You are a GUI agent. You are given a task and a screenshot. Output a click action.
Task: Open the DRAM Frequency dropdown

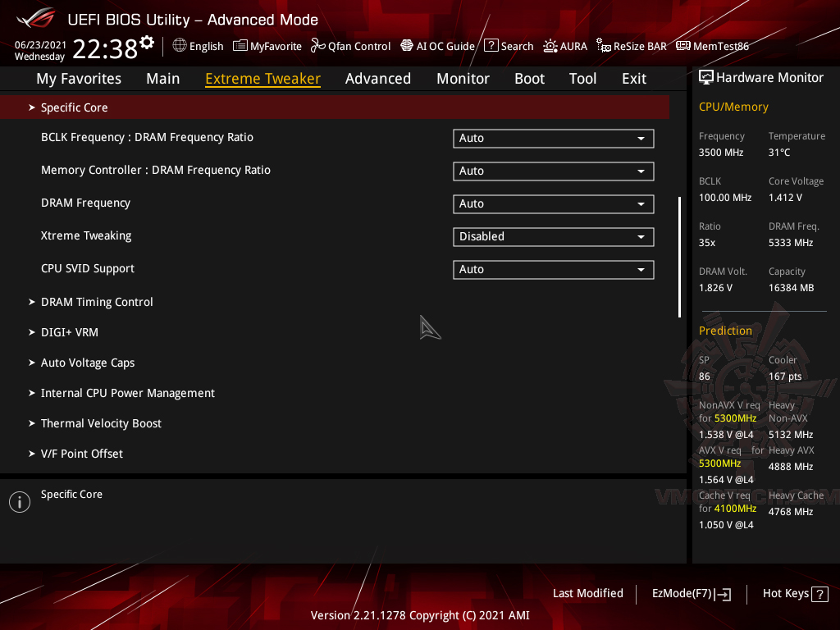tap(553, 203)
